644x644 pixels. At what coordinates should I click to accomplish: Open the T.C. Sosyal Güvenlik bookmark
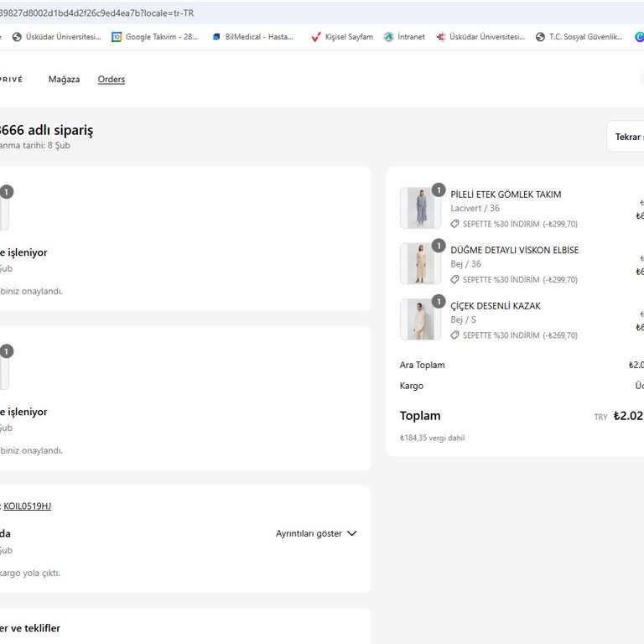coord(579,37)
